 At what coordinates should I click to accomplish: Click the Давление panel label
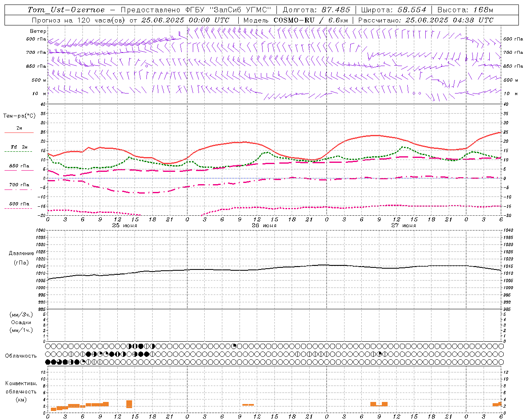click(21, 253)
